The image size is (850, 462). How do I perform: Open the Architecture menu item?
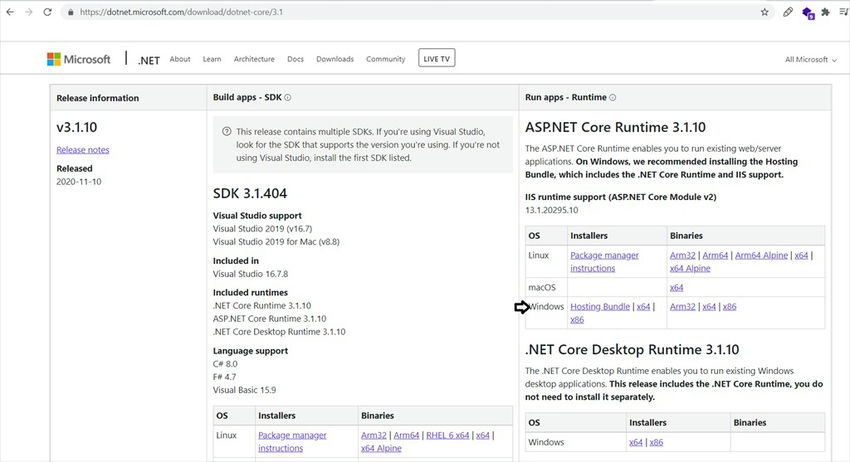pyautogui.click(x=254, y=59)
